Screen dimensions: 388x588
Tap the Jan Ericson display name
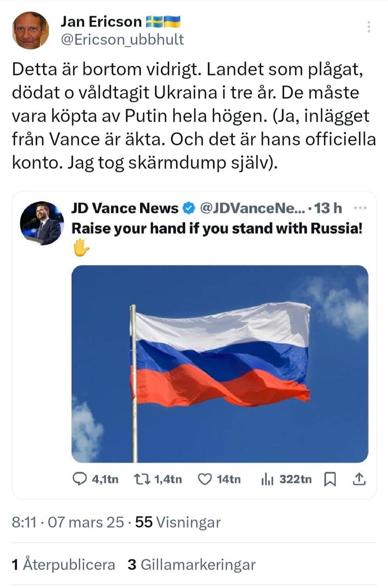(x=102, y=21)
